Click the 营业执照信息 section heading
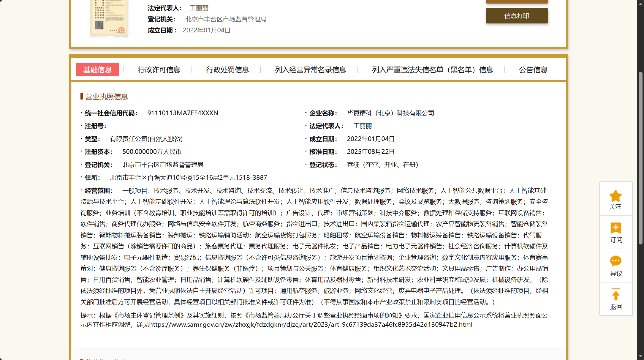Screen dimensions: 644x360 coord(106,97)
